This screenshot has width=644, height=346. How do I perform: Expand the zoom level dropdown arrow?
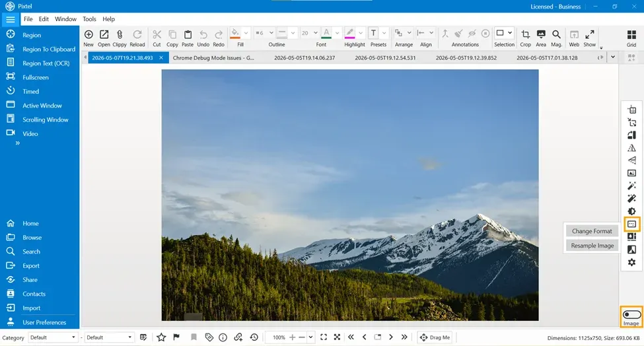pos(311,337)
